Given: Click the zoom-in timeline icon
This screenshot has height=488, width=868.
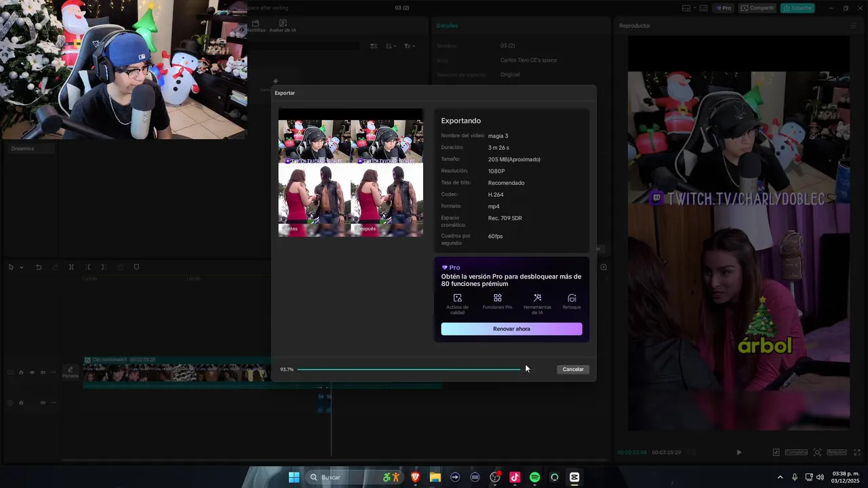Looking at the screenshot, I should [603, 267].
